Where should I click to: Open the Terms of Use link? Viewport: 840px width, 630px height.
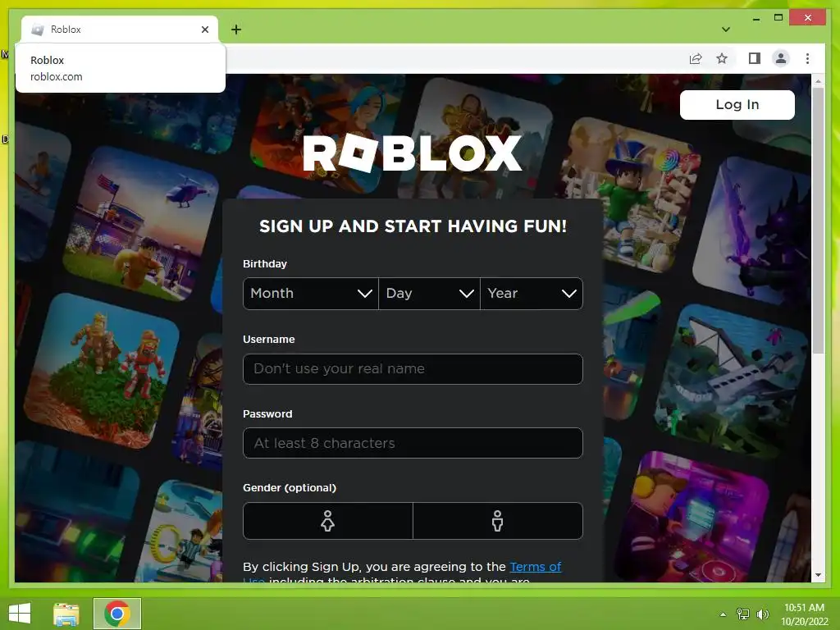pos(535,567)
